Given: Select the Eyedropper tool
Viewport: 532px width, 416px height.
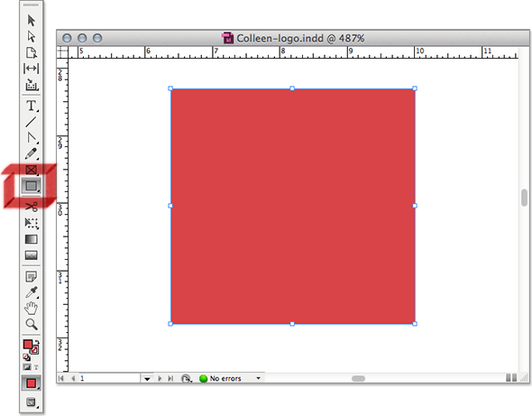Looking at the screenshot, I should 32,292.
